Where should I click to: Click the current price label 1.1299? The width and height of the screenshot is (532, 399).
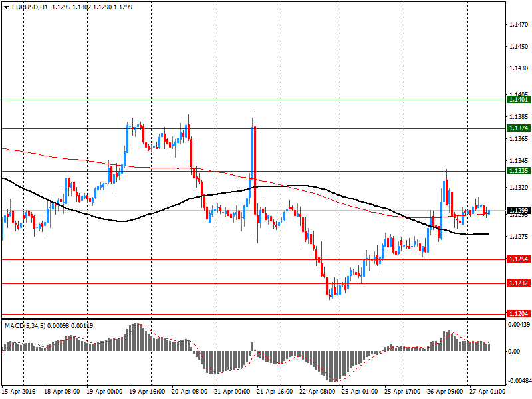coord(519,211)
